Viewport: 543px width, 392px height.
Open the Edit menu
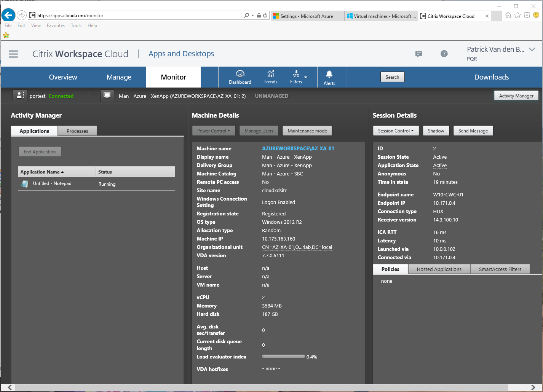21,25
